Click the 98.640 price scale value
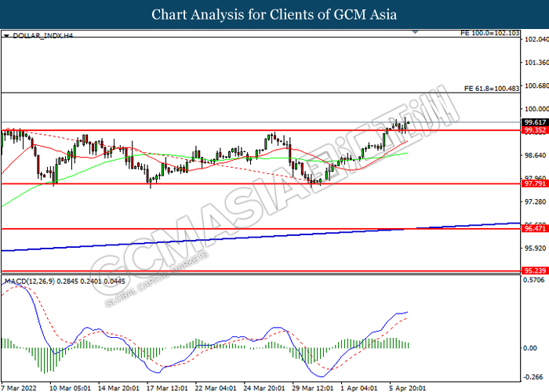The height and width of the screenshot is (392, 549). pos(535,155)
